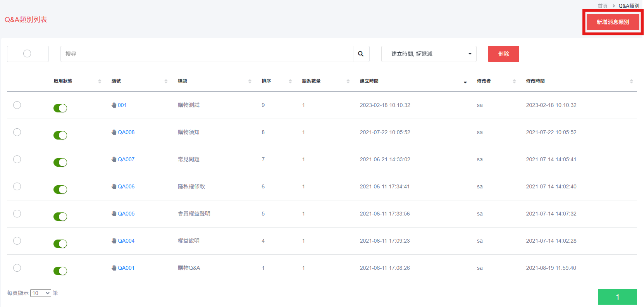Sort by 語系數量 column arrows
The width and height of the screenshot is (644, 307).
point(348,81)
